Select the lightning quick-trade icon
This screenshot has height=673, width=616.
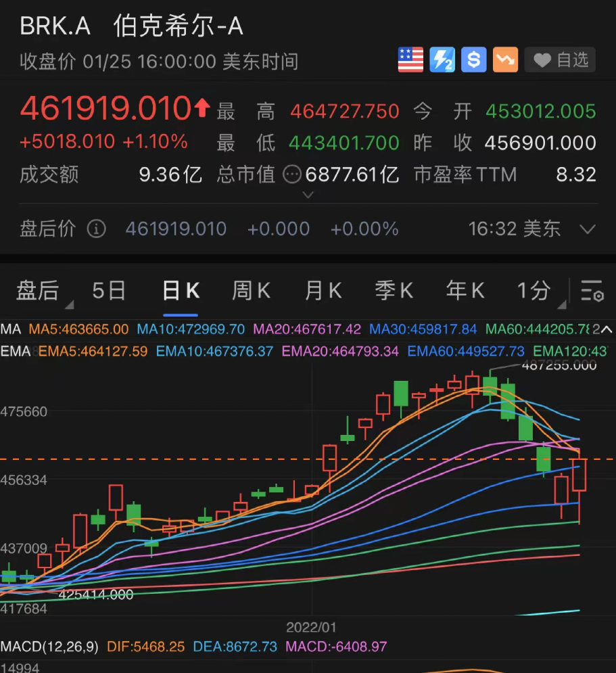coord(442,60)
